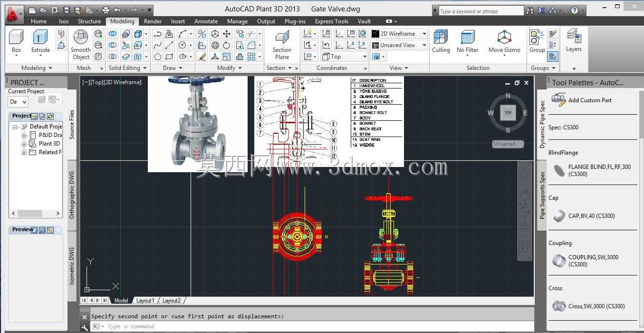This screenshot has height=333, width=644.
Task: Click the Save icon in quick access toolbar
Action: coord(67,10)
